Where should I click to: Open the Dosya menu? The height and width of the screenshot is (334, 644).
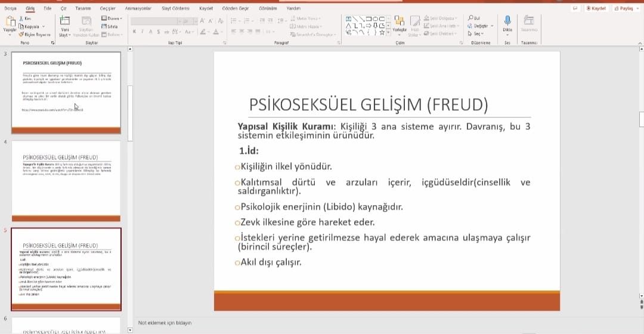11,8
